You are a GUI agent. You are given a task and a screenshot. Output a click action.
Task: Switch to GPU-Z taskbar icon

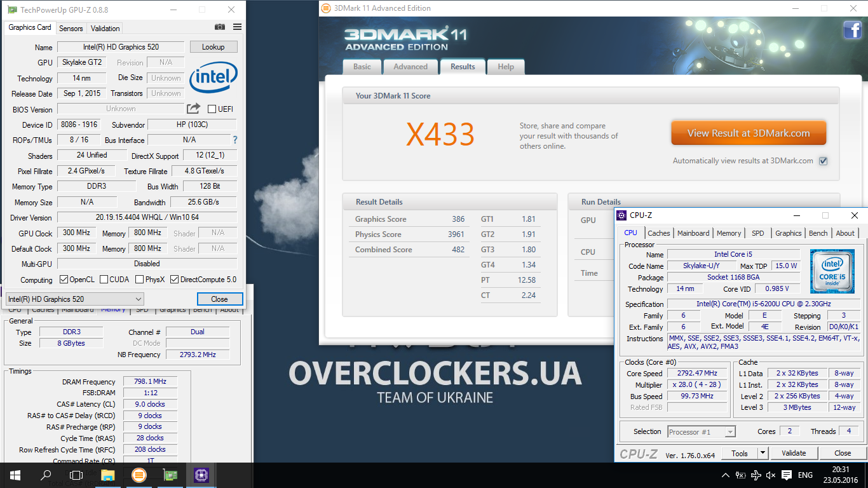point(170,475)
